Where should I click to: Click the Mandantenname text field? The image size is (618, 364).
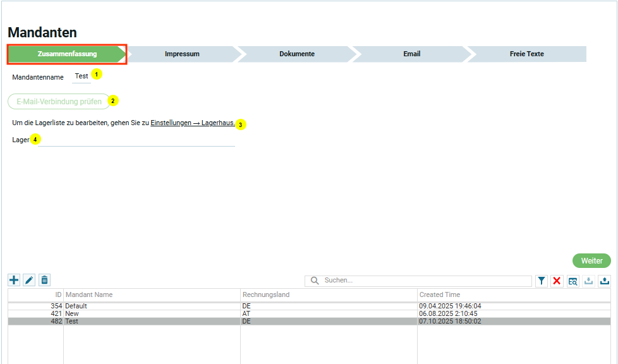pyautogui.click(x=82, y=76)
